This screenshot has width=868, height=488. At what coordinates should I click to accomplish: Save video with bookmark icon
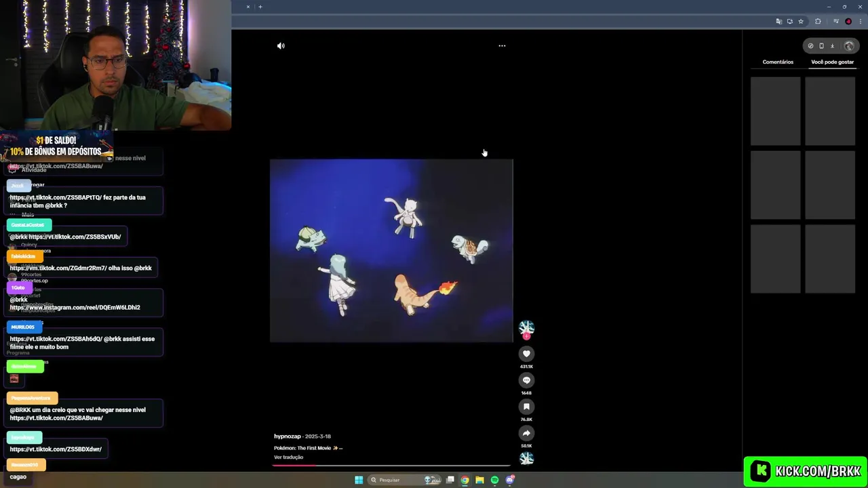526,407
